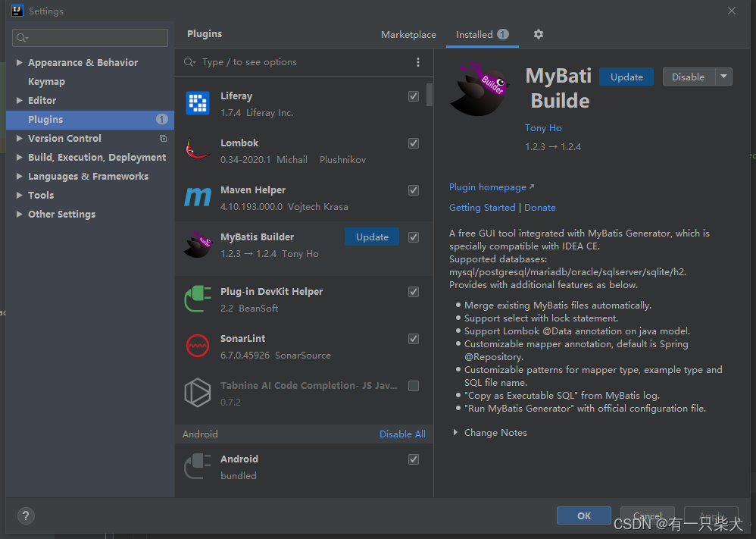Click the SonarLint red wave icon
Screen dimensions: 756x539
(198, 346)
